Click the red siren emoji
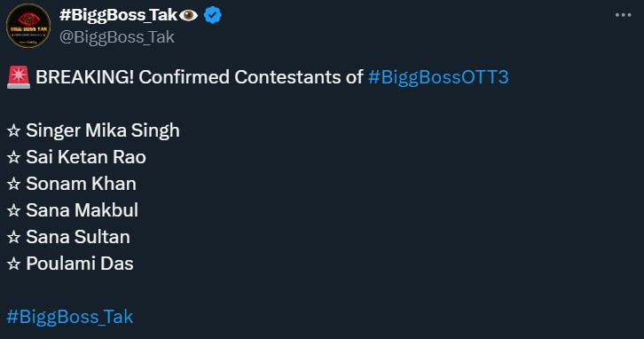Screen dimensions: 644x339 [19, 77]
